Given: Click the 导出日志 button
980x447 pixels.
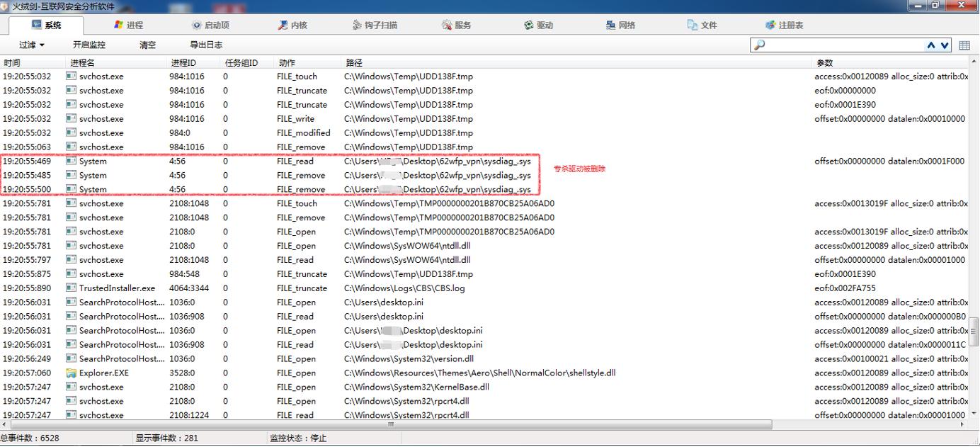Looking at the screenshot, I should point(206,45).
